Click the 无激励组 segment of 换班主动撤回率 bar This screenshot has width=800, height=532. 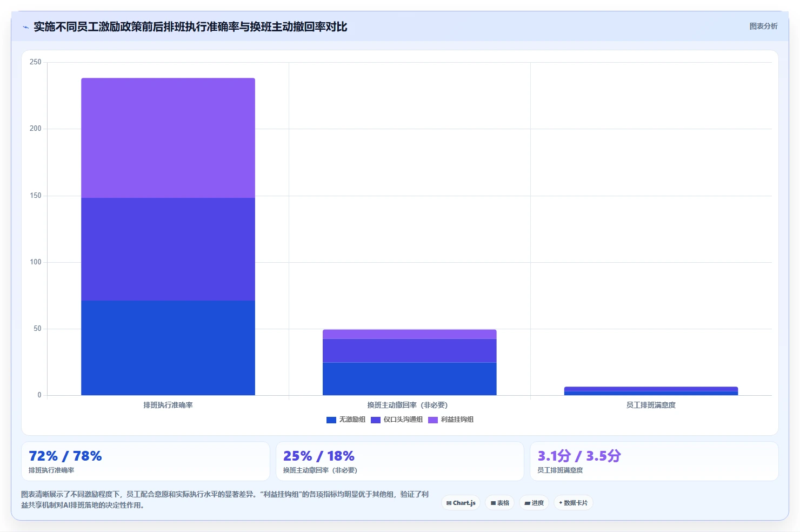(x=410, y=378)
